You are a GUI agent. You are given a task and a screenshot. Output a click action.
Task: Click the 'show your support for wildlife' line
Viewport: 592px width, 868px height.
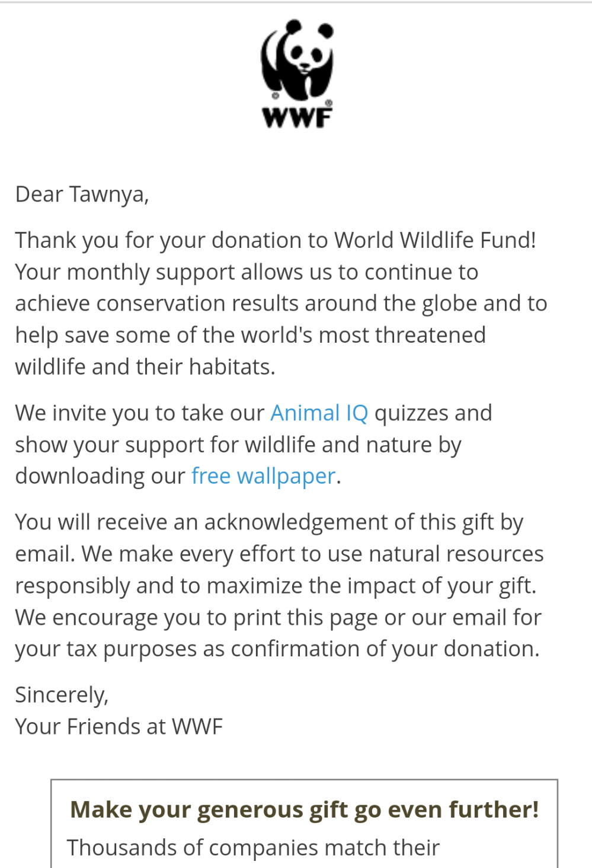238,445
